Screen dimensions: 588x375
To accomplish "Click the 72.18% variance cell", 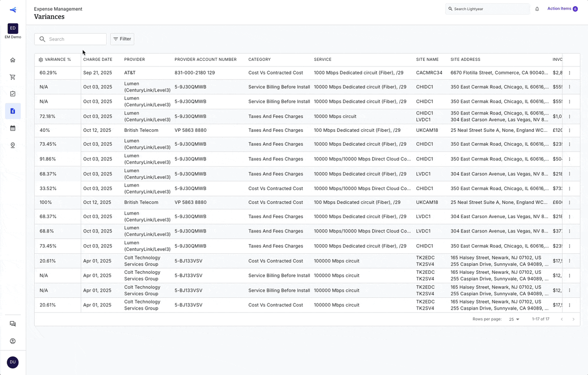I will (47, 116).
